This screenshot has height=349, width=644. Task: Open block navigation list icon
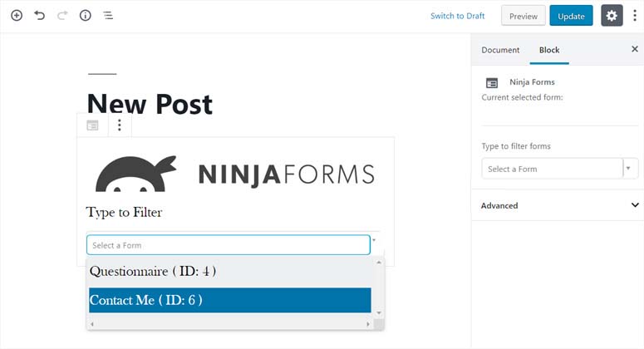tap(108, 16)
